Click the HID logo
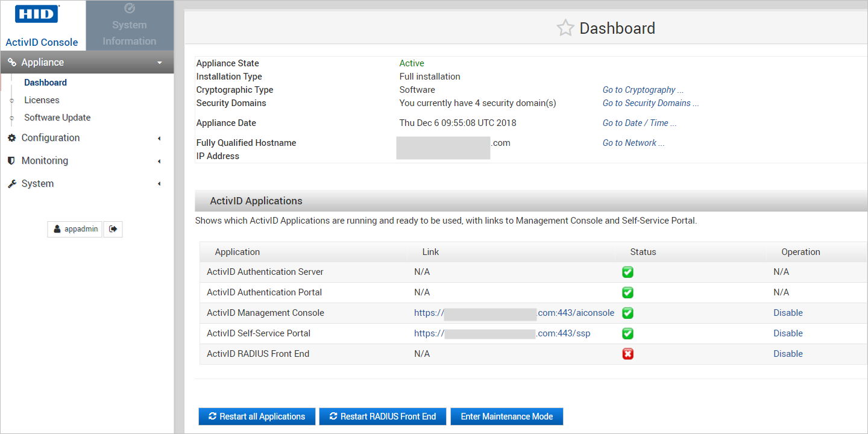 [37, 14]
